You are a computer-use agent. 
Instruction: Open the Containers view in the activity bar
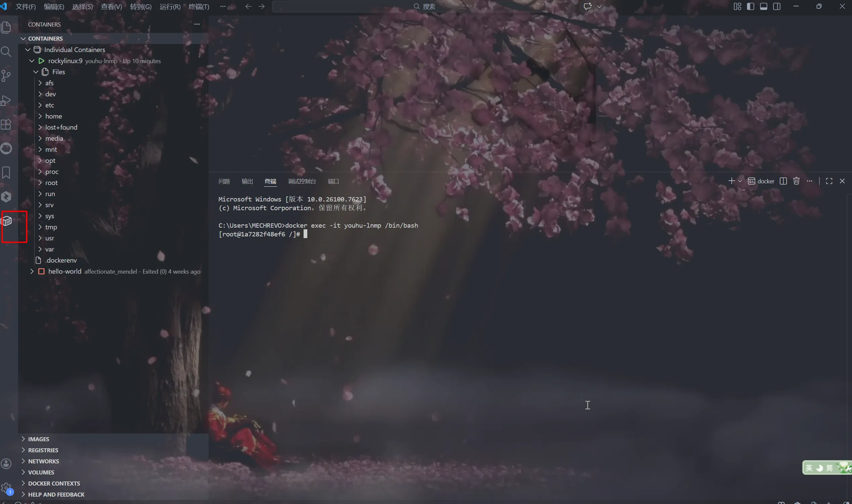[x=7, y=221]
